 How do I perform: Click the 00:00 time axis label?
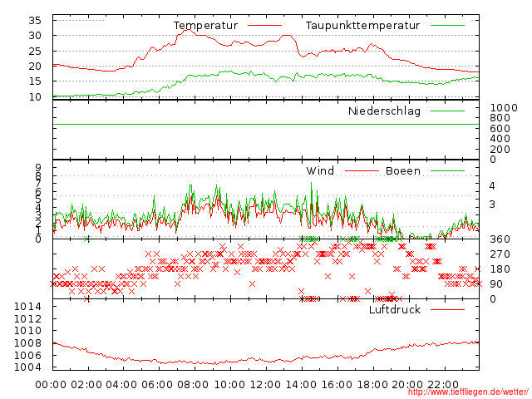[x=51, y=385]
